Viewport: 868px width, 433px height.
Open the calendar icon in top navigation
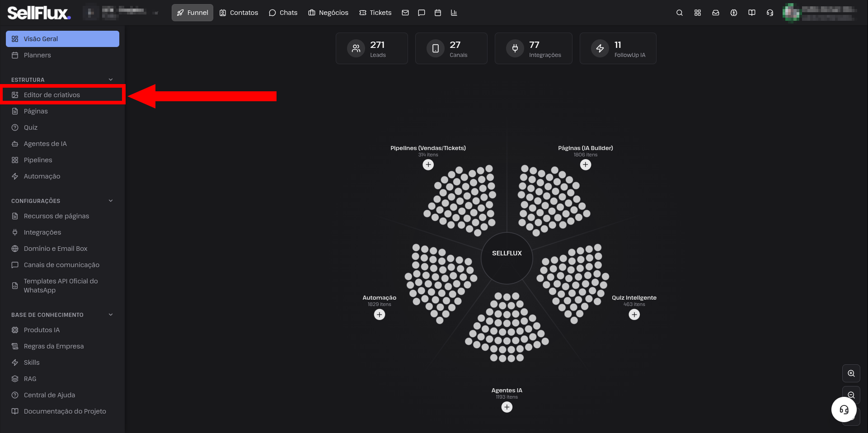(x=438, y=13)
